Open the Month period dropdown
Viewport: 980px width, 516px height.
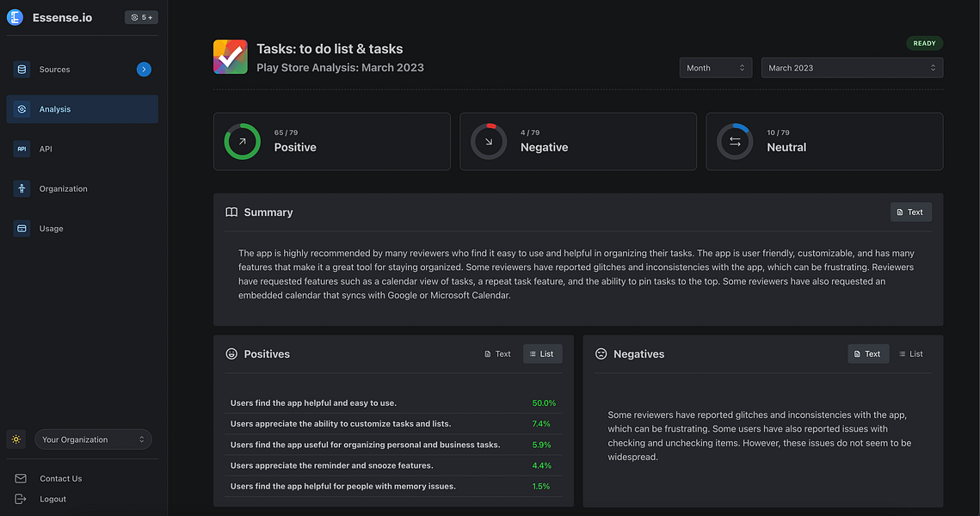[x=716, y=68]
